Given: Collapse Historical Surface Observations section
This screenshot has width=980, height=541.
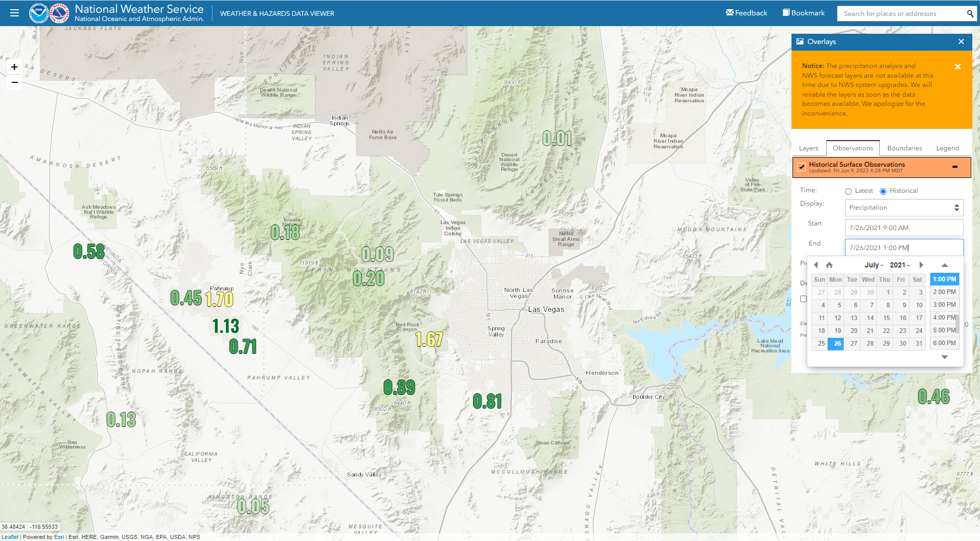Looking at the screenshot, I should (954, 167).
